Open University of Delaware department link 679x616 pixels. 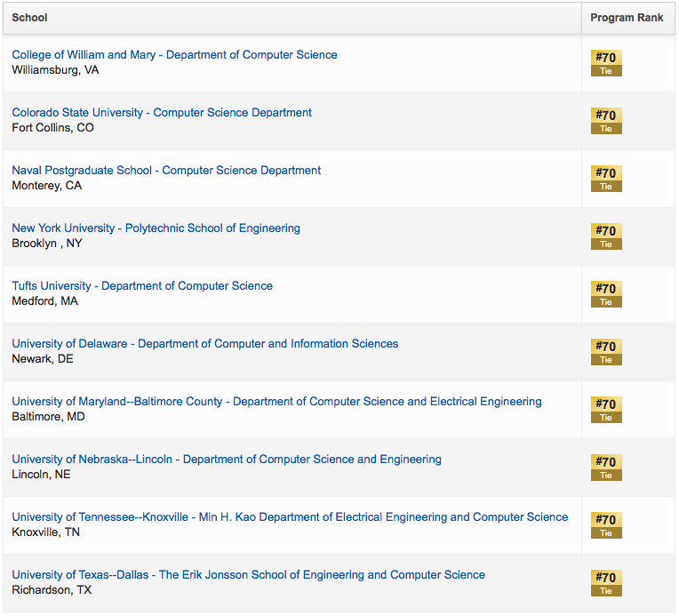[x=204, y=344]
